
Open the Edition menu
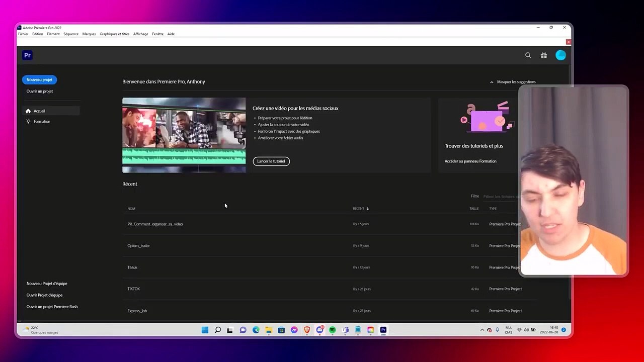[x=38, y=34]
